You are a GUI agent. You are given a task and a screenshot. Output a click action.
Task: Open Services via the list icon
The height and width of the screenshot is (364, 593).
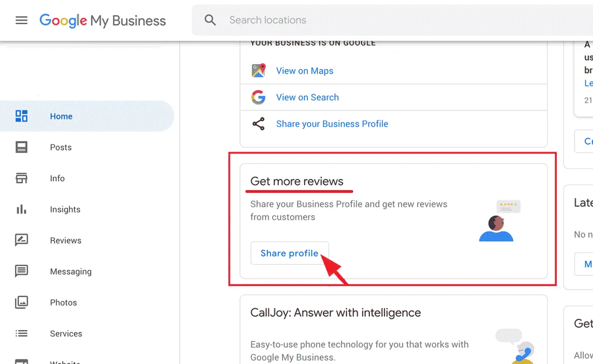21,333
